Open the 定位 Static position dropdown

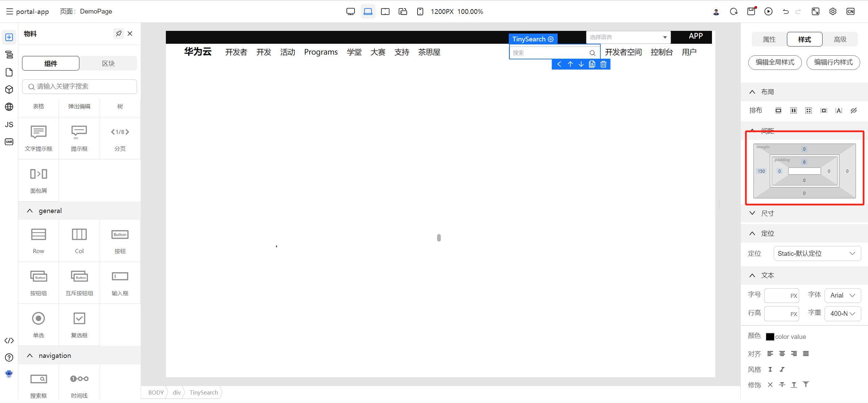817,253
